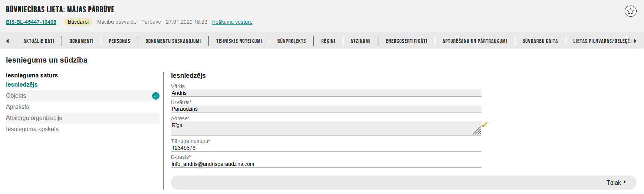This screenshot has height=194, width=644.
Task: Click the green checkmark next to Objekts
Action: [x=156, y=96]
